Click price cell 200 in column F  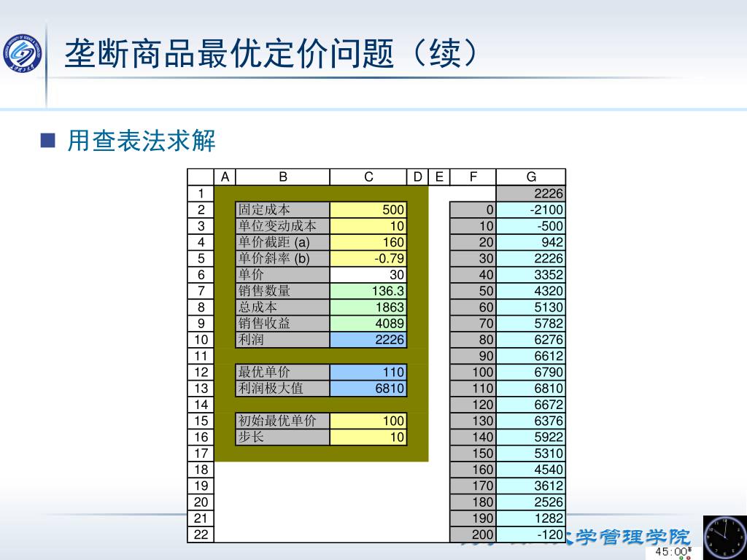(473, 534)
